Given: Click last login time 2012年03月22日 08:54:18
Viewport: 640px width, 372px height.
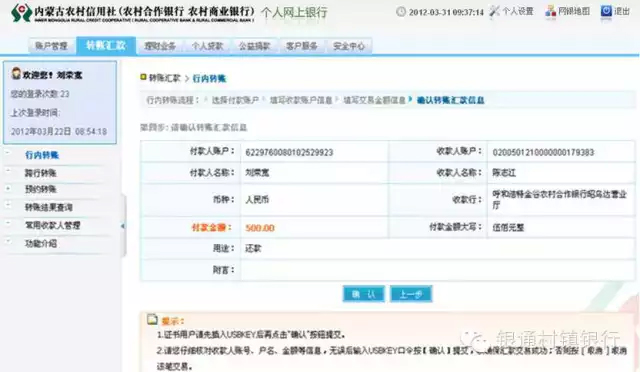Looking at the screenshot, I should click(59, 131).
